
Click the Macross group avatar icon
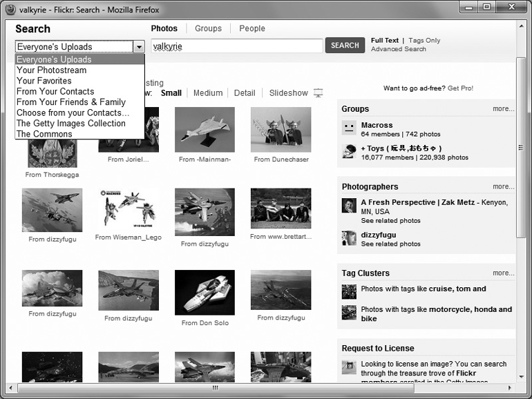(x=349, y=129)
